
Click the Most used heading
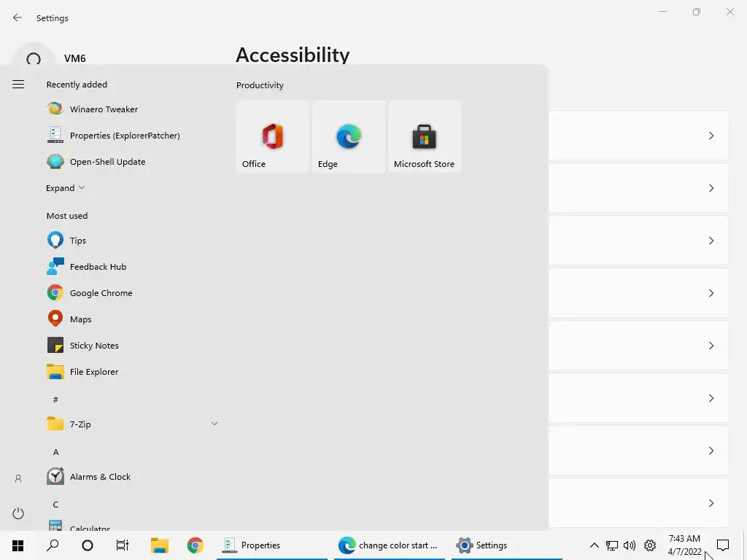(67, 216)
